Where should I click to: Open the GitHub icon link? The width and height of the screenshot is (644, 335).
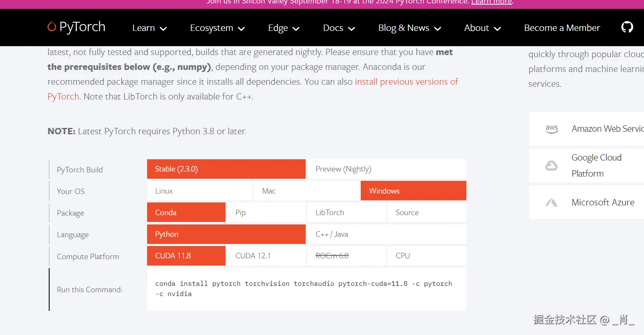tap(627, 27)
